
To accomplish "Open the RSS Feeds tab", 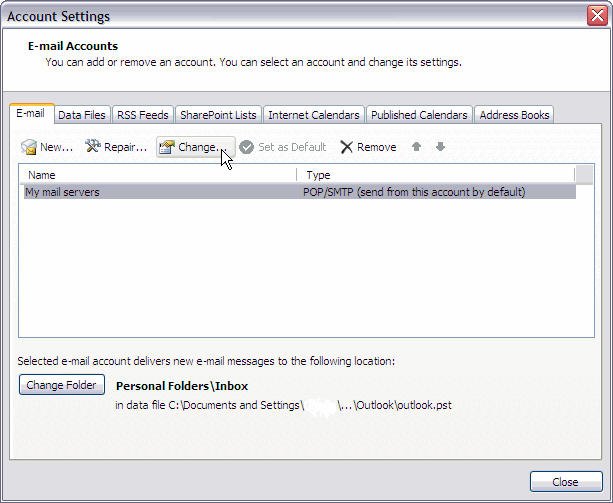I will click(x=143, y=115).
